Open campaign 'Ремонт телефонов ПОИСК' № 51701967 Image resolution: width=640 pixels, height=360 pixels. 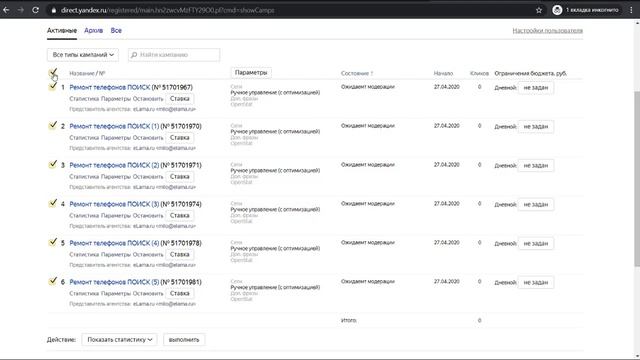click(109, 87)
